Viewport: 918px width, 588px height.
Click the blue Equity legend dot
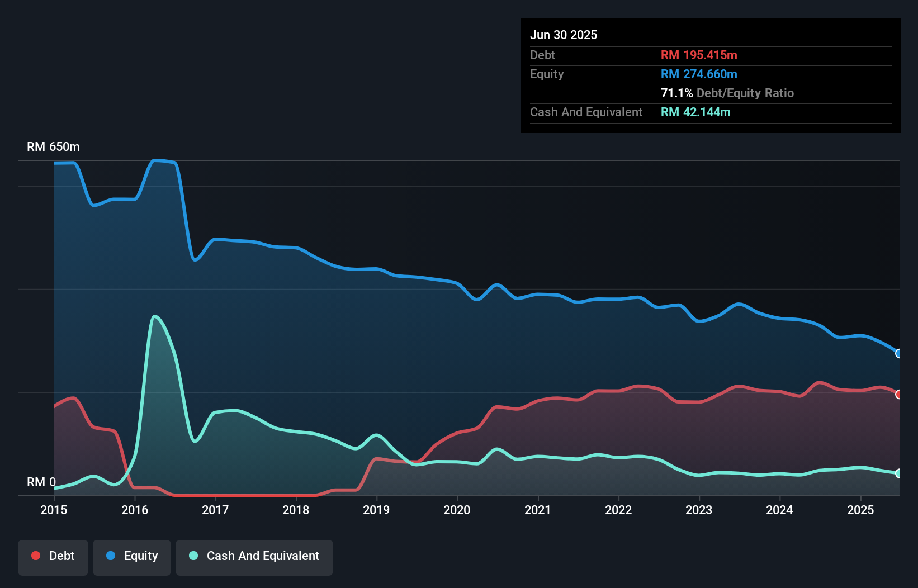(x=111, y=556)
